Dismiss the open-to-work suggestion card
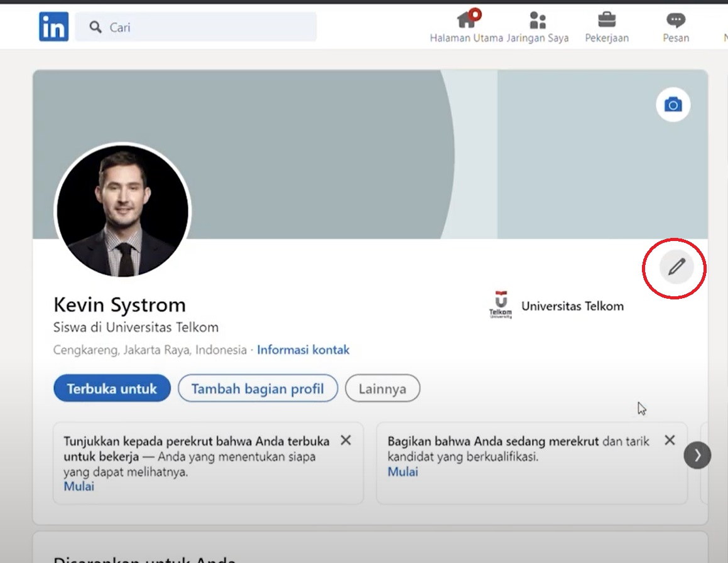 click(x=345, y=441)
